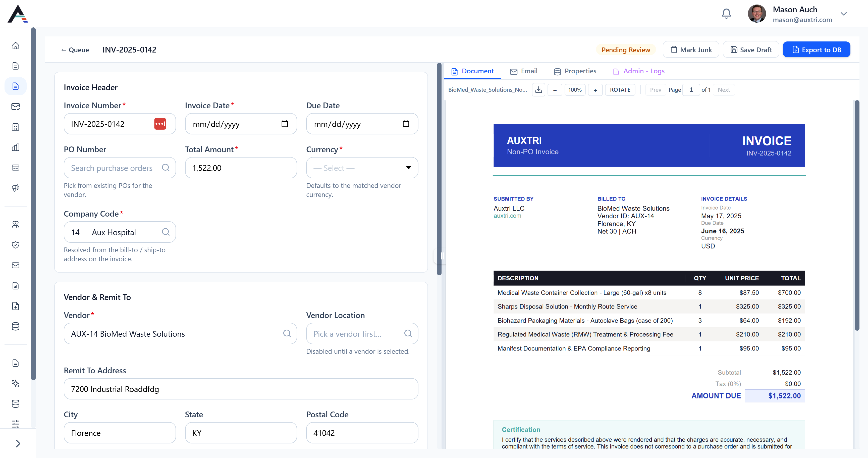Viewport: 868px width, 458px height.
Task: Click the 100% zoom level indicator
Action: pyautogui.click(x=575, y=90)
